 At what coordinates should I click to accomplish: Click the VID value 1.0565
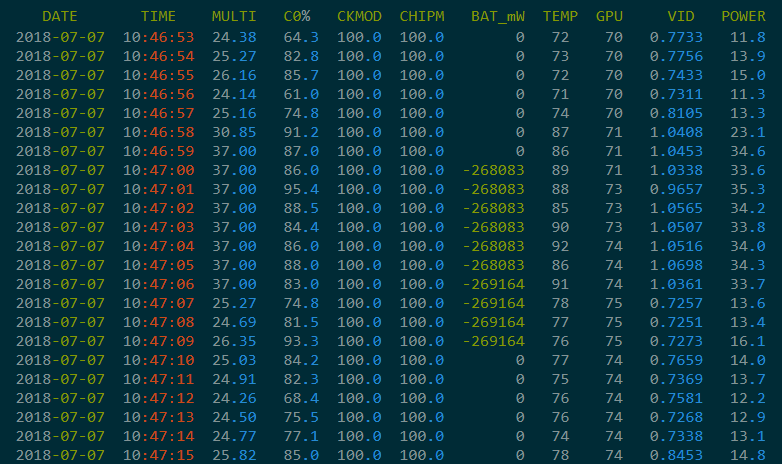point(676,208)
